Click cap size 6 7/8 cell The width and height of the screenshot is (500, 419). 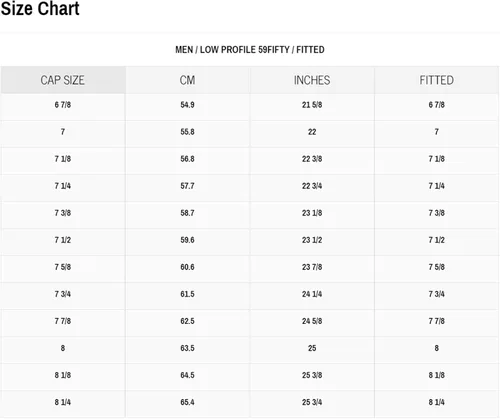63,105
